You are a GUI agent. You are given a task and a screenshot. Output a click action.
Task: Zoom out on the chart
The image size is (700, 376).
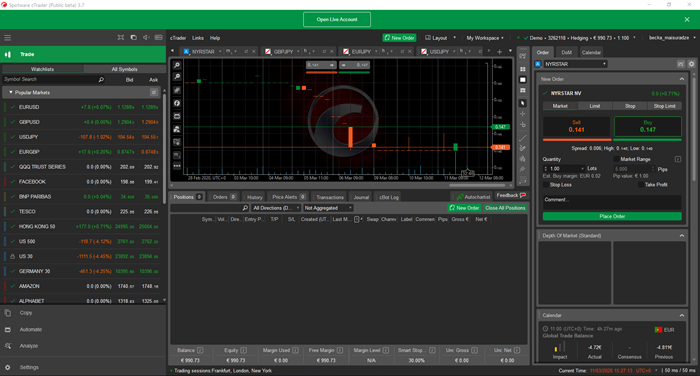tap(177, 77)
